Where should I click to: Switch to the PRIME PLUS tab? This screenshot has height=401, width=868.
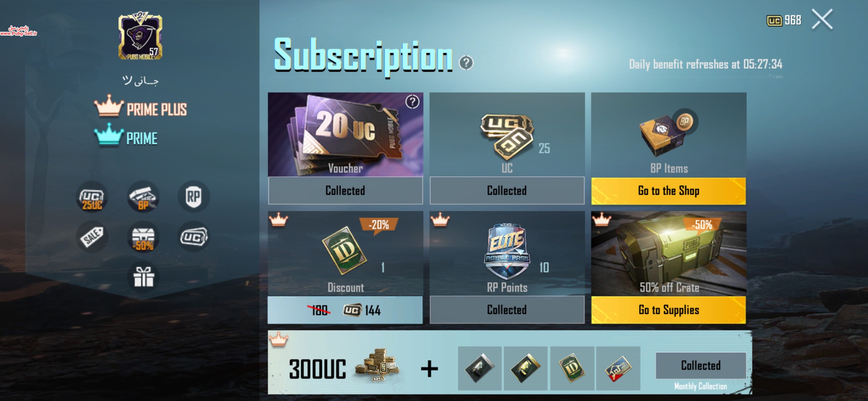coord(141,108)
